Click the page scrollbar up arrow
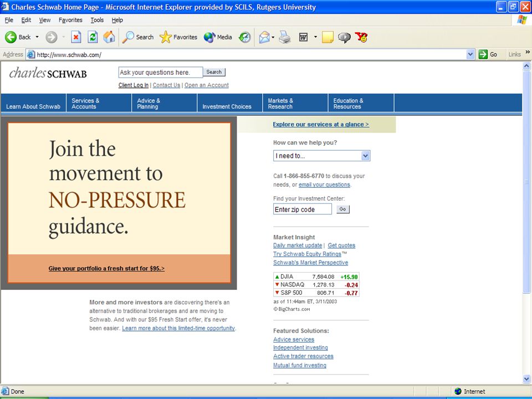The height and width of the screenshot is (399, 532). 526,66
